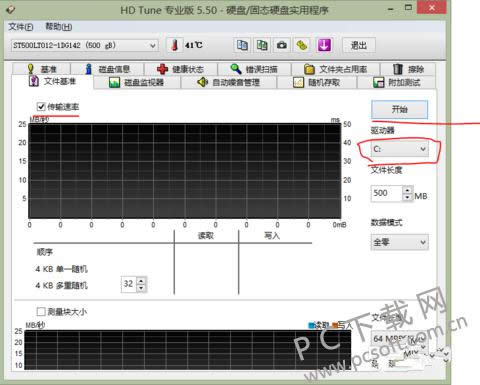Click the camera save screenshot icon

282,45
